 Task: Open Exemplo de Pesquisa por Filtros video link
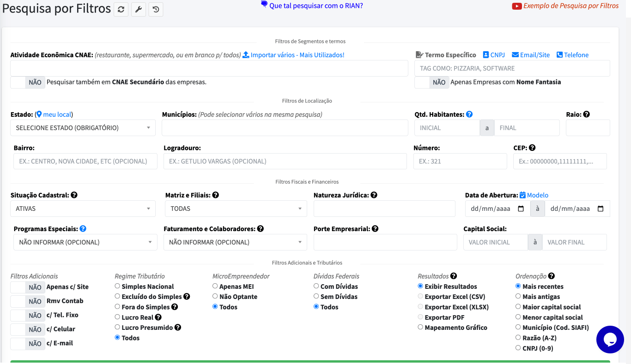[565, 6]
